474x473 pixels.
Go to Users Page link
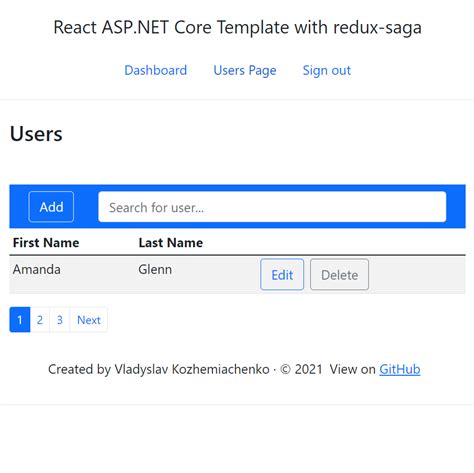coord(245,70)
